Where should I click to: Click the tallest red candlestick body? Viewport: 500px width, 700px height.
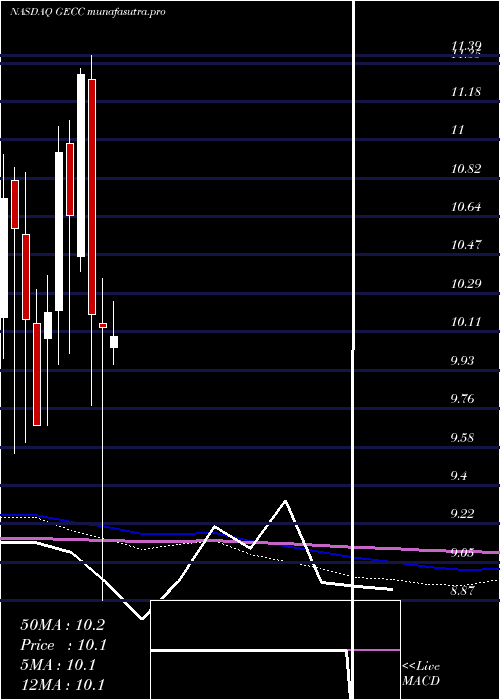pyautogui.click(x=92, y=197)
